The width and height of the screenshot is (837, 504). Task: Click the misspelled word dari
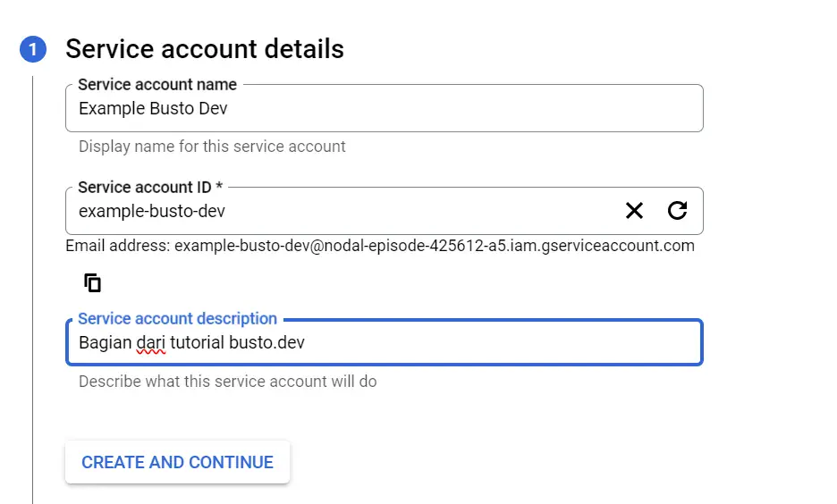(x=150, y=342)
